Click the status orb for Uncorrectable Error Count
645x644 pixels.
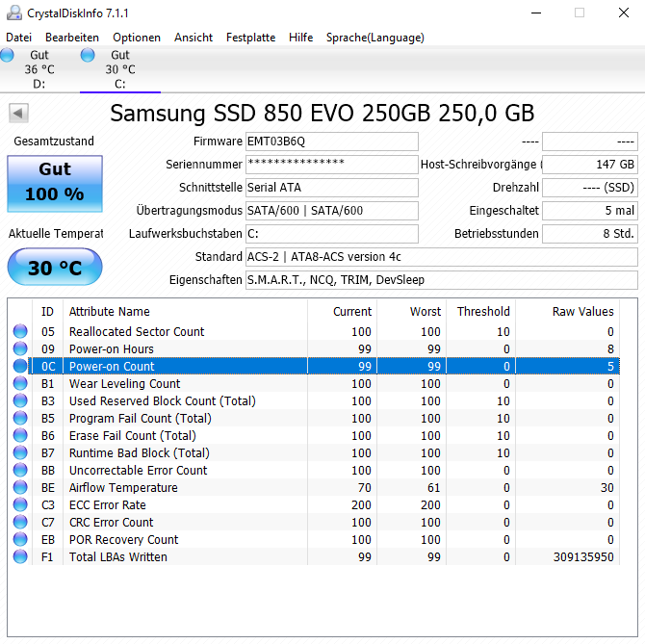pos(20,470)
